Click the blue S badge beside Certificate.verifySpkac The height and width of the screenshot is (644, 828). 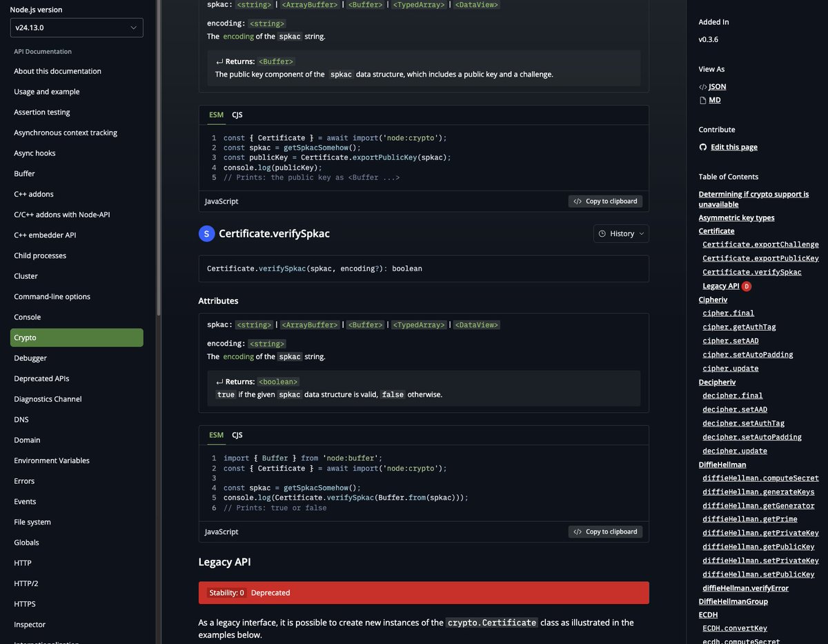click(x=206, y=234)
